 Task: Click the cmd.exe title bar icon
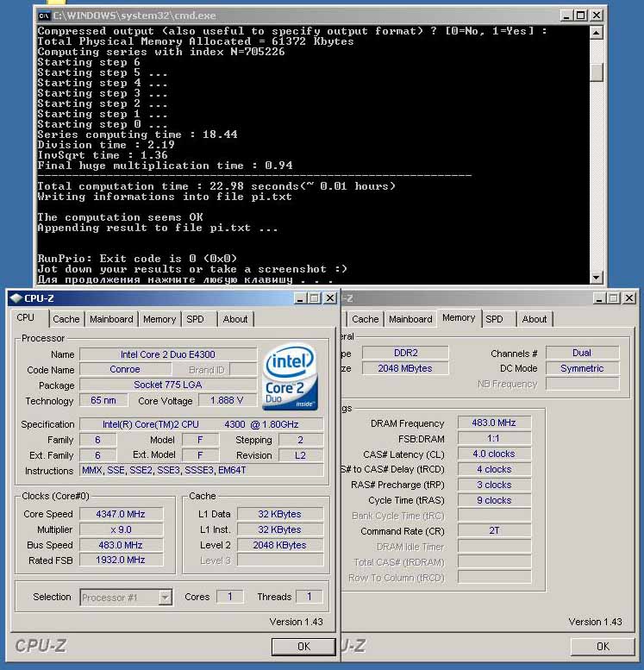pos(44,16)
